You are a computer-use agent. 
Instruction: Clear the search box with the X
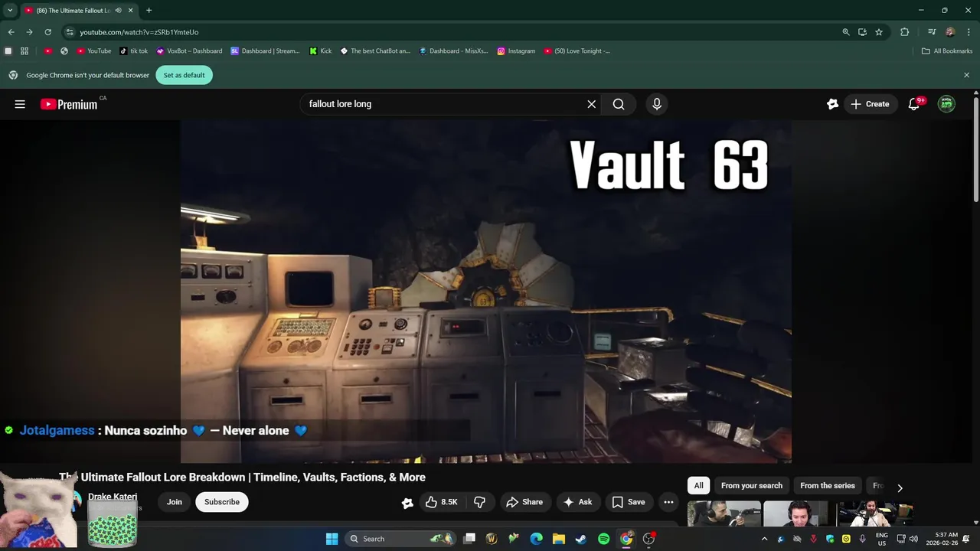point(591,104)
